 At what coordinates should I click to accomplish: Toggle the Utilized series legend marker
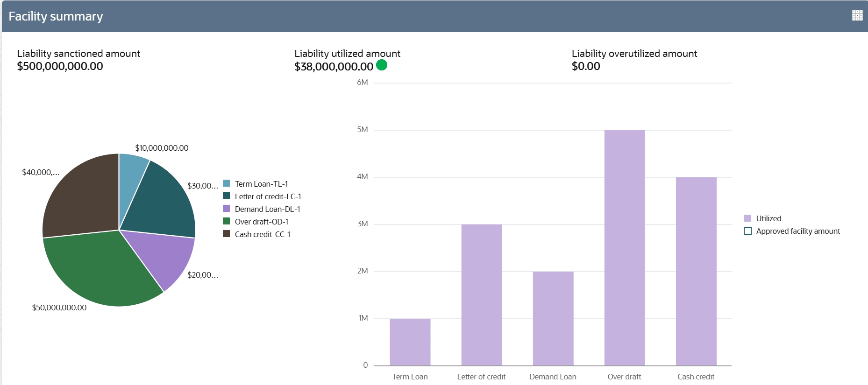pos(747,218)
